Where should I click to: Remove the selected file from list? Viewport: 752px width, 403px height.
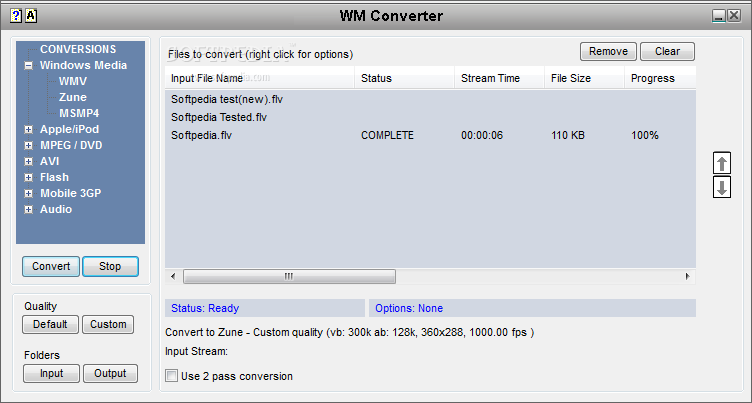(608, 51)
